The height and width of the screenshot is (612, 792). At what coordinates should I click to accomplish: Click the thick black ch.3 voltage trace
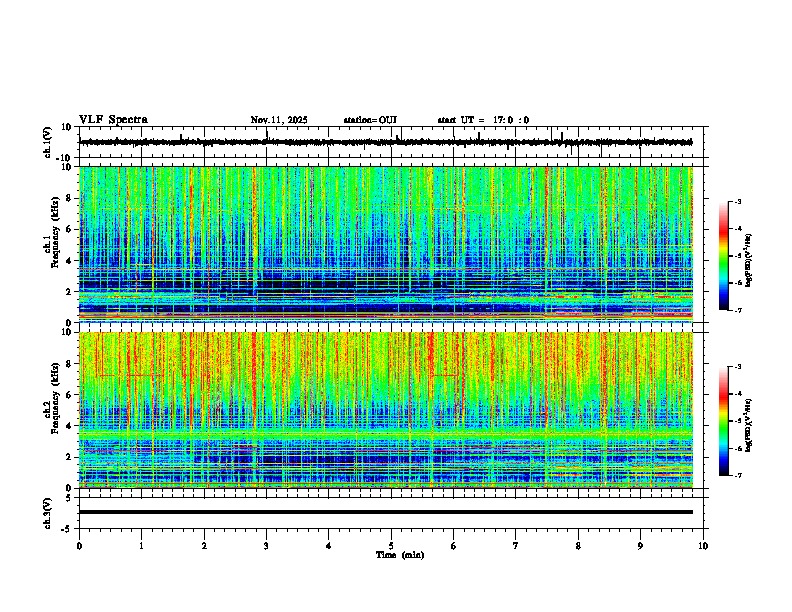386,512
